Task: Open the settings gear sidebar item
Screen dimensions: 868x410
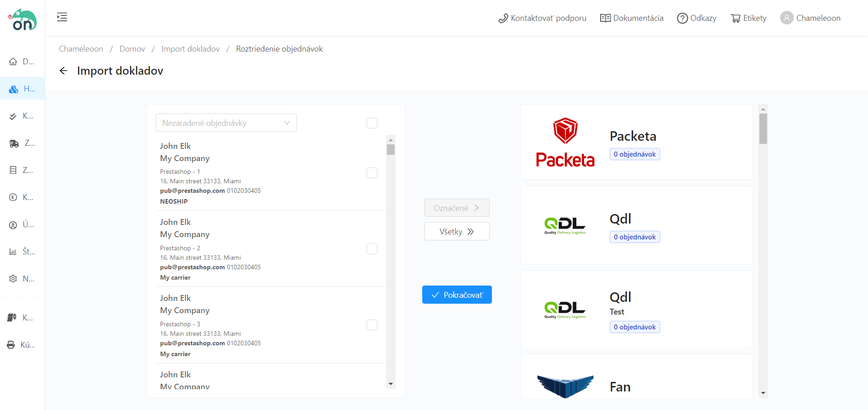Action: pos(13,279)
